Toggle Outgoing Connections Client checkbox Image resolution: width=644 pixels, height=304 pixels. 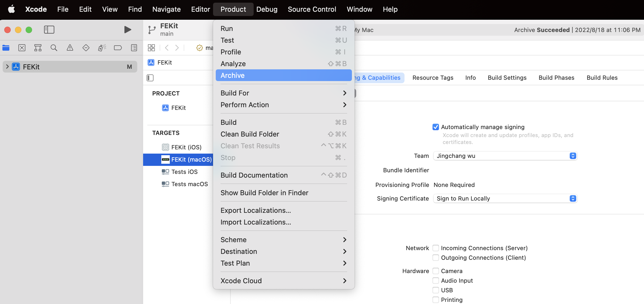point(435,258)
